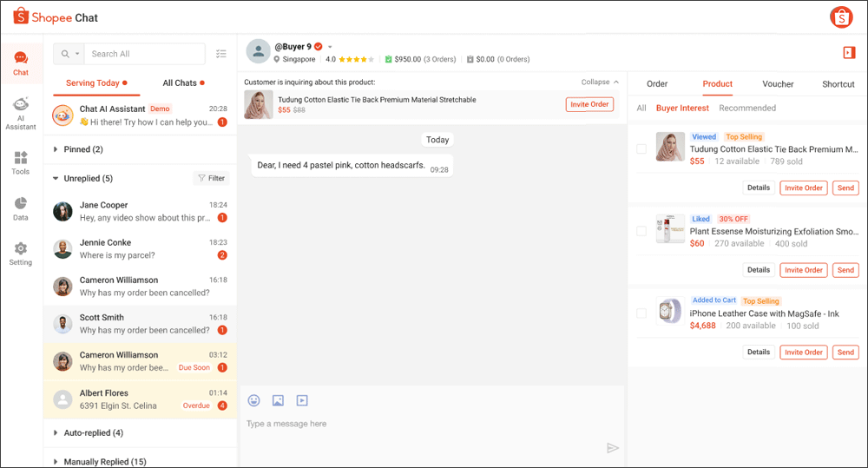The height and width of the screenshot is (468, 868).
Task: Invite Order for Tudung Cotton card
Action: [x=804, y=188]
